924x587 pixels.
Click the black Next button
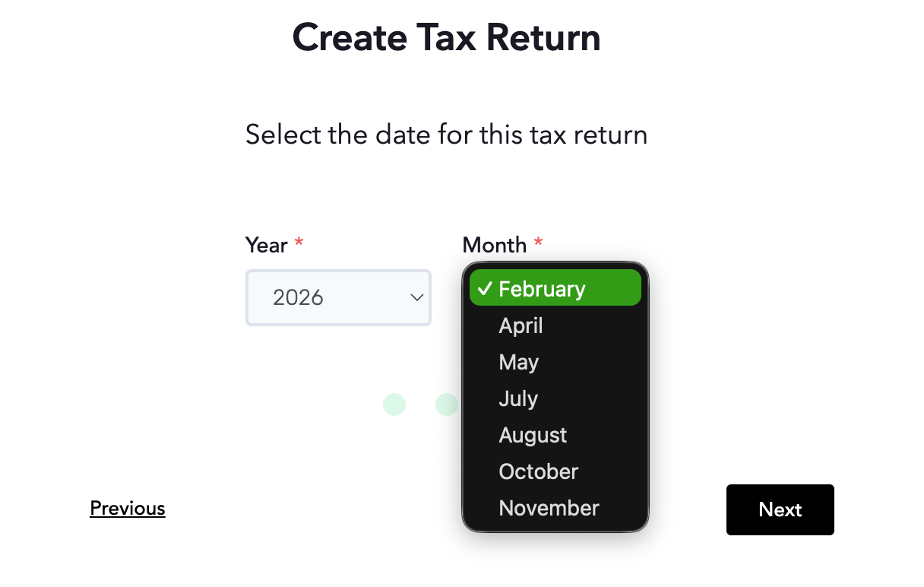780,509
